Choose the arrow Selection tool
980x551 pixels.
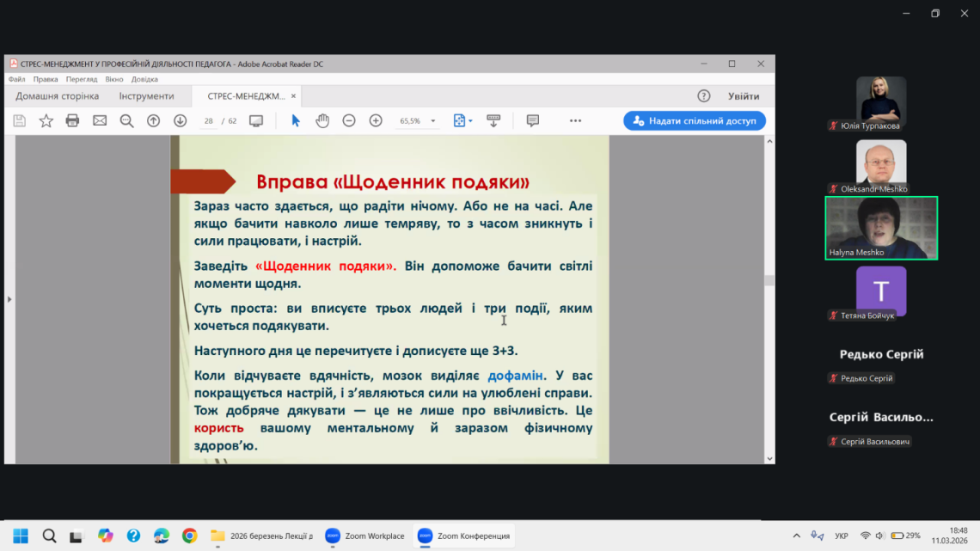click(296, 121)
